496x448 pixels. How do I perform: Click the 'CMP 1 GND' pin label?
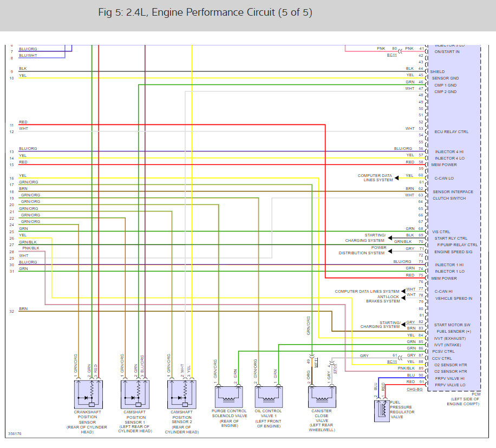pyautogui.click(x=446, y=85)
